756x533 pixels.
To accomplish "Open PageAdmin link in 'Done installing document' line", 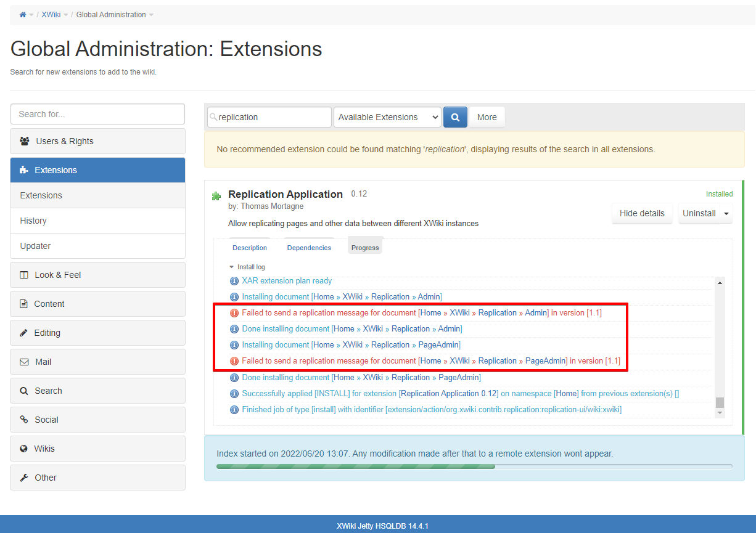I will (459, 377).
